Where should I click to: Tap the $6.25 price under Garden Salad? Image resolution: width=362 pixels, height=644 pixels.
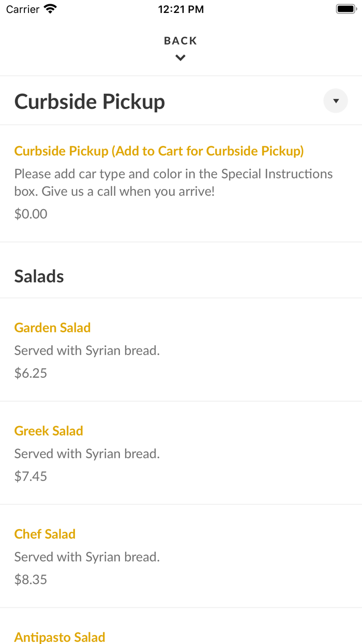[x=31, y=373]
